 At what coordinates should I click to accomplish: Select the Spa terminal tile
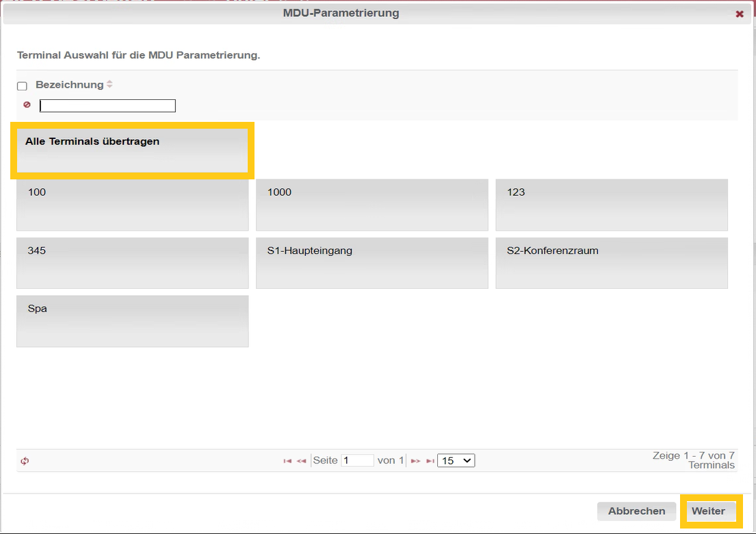pyautogui.click(x=132, y=321)
